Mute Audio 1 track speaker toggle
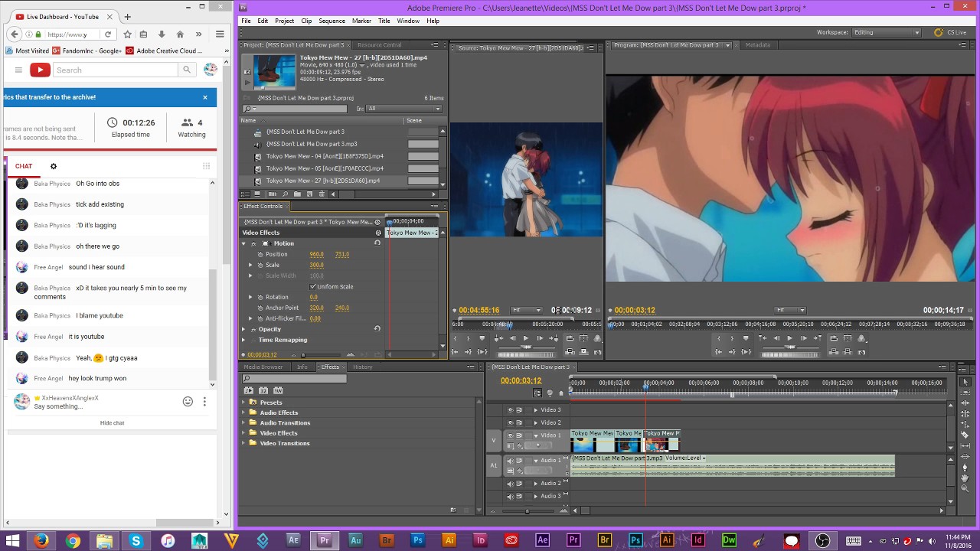Image resolution: width=980 pixels, height=551 pixels. pyautogui.click(x=511, y=461)
